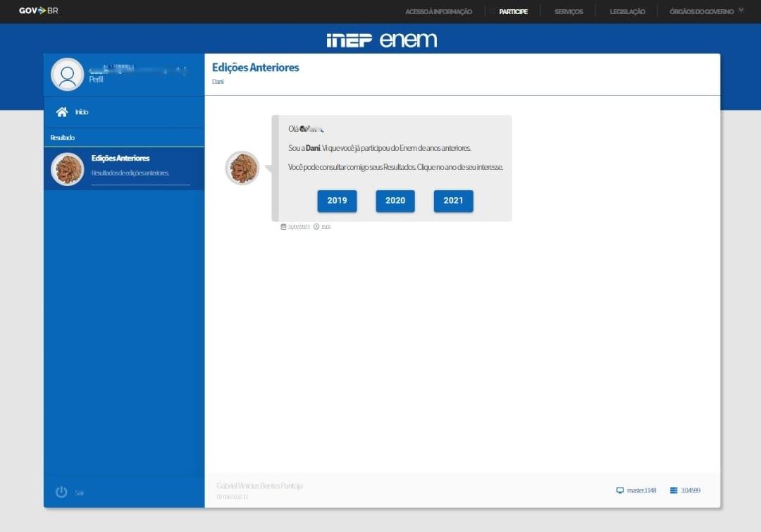This screenshot has height=532, width=761.
Task: Click the server icon beside version 3.0.4599
Action: (674, 490)
